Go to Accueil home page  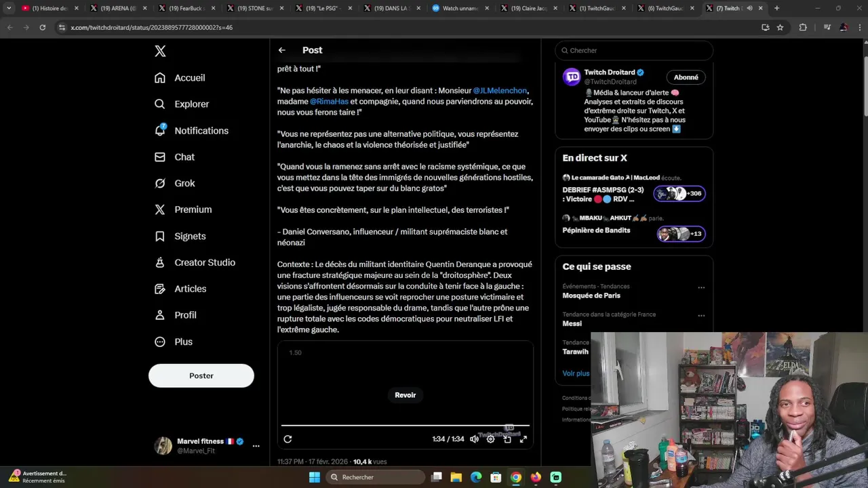point(180,78)
